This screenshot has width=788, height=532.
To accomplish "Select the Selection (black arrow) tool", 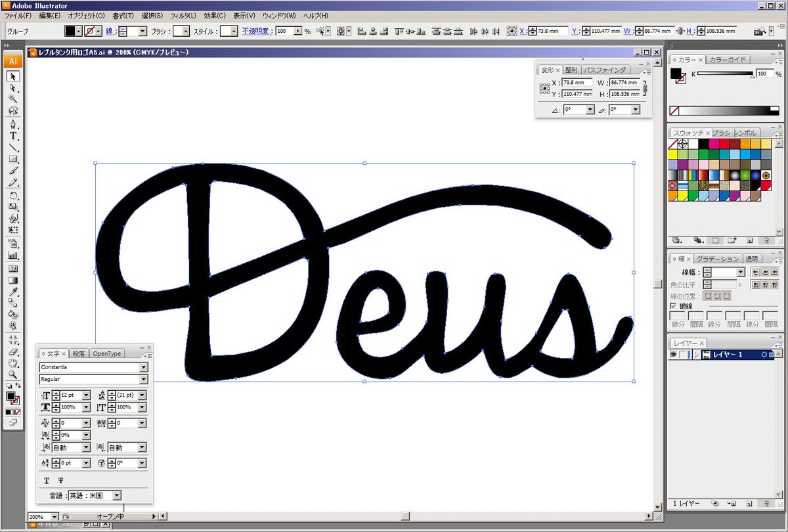I will [x=13, y=76].
